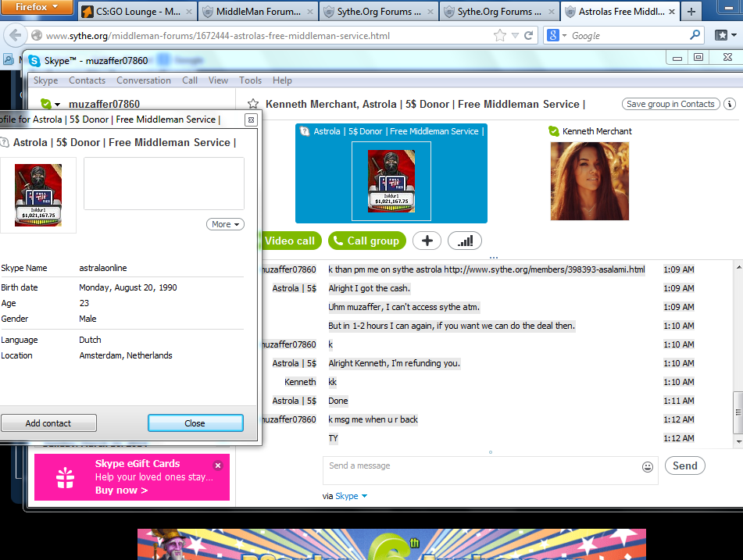
Task: Click the chat scrollbar thumb
Action: click(x=738, y=412)
